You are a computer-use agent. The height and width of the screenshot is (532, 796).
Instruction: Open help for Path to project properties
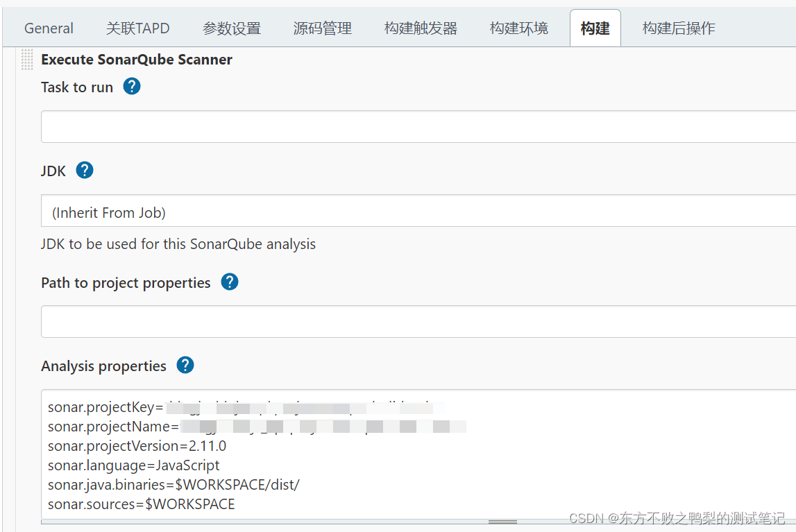[229, 282]
